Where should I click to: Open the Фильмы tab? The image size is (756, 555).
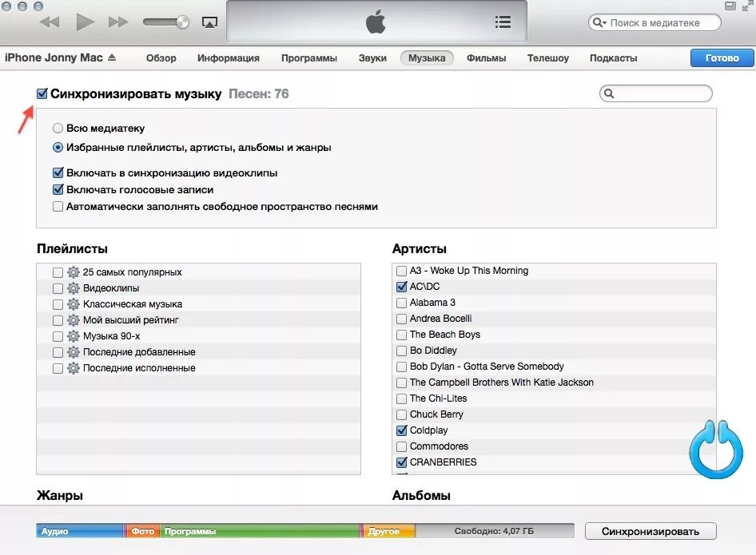click(486, 57)
